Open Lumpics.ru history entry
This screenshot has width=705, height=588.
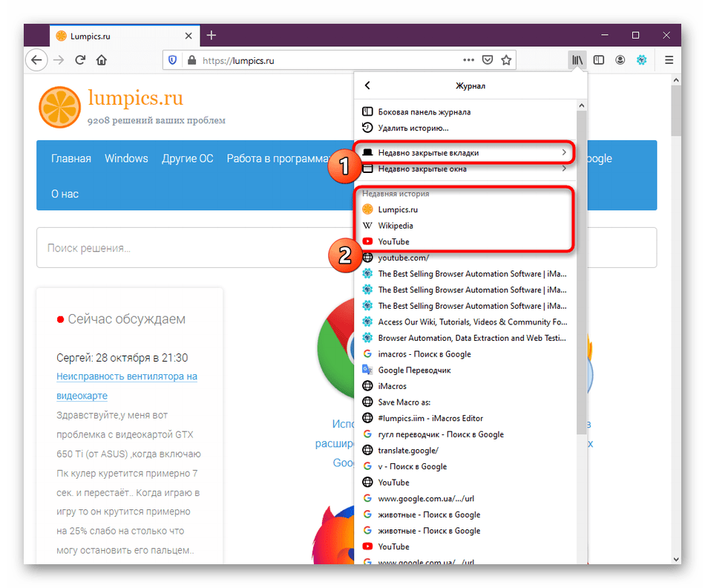click(465, 209)
